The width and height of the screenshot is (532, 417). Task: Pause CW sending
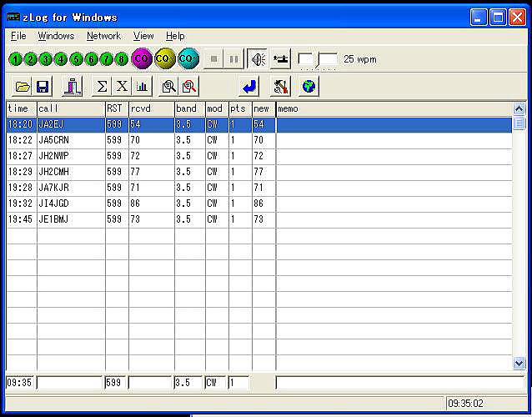(x=233, y=59)
